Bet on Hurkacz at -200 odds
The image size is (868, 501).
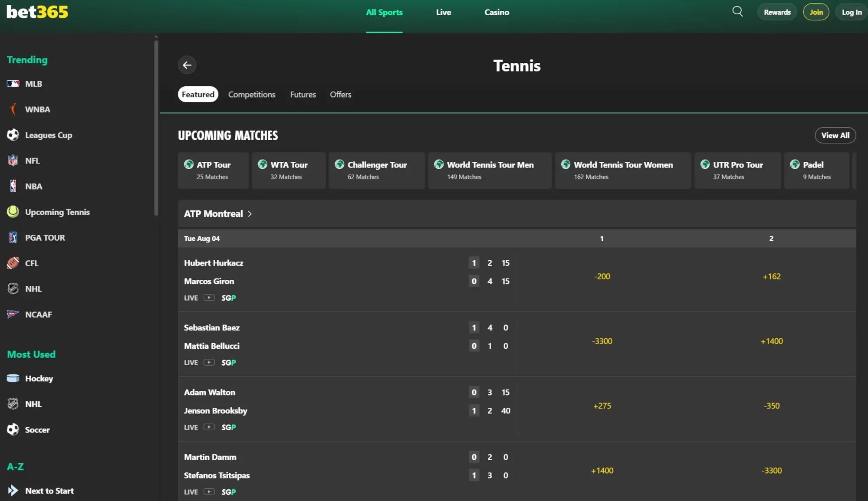(x=602, y=276)
